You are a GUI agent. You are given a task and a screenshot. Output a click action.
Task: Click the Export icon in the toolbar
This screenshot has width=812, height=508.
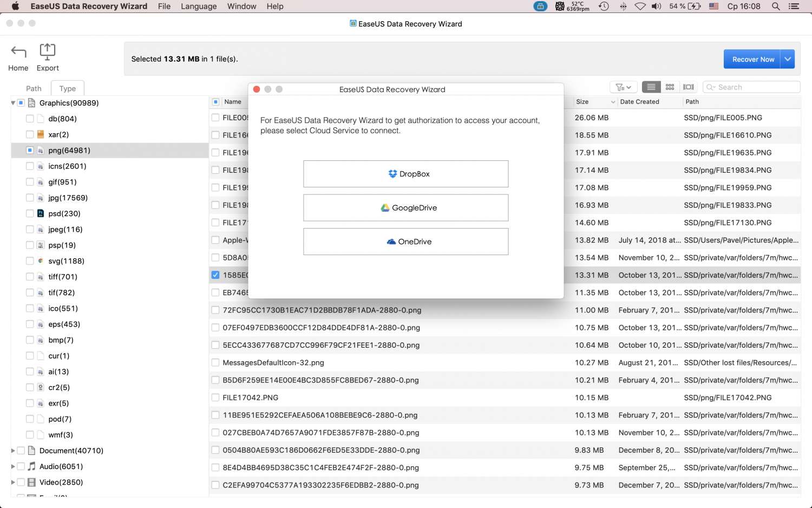click(48, 51)
